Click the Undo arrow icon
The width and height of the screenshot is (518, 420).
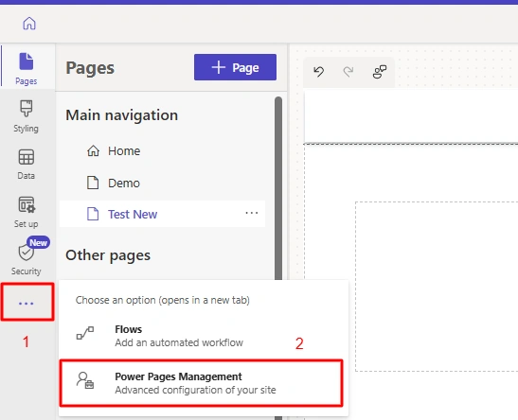[319, 71]
